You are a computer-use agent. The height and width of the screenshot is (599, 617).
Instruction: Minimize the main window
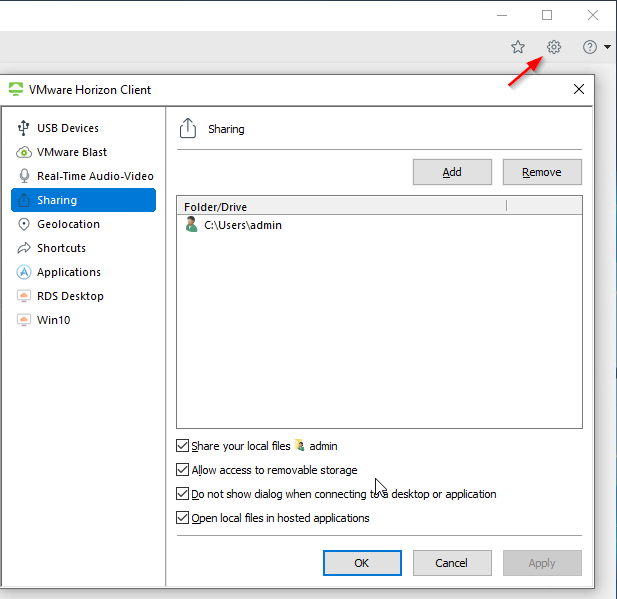[x=502, y=15]
